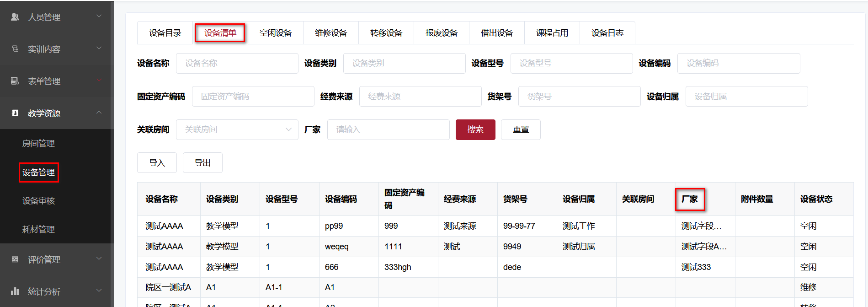868x307 pixels.
Task: Click the 教学资源 sidebar icon
Action: coord(15,113)
